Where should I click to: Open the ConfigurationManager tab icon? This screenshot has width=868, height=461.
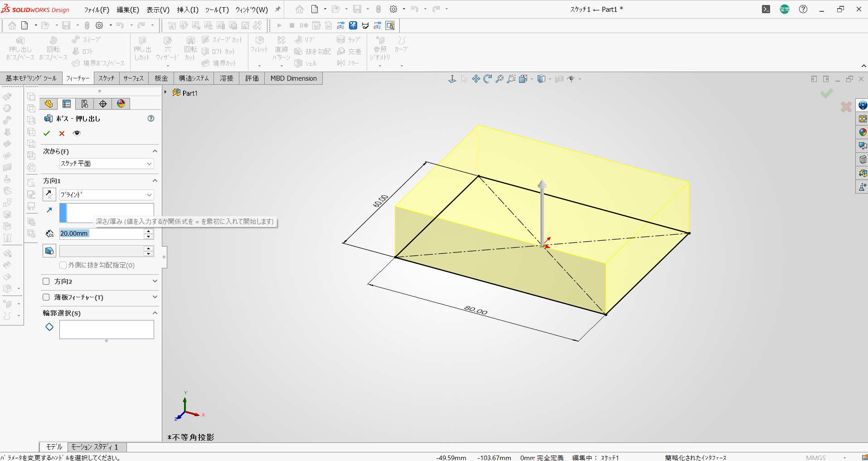click(85, 104)
